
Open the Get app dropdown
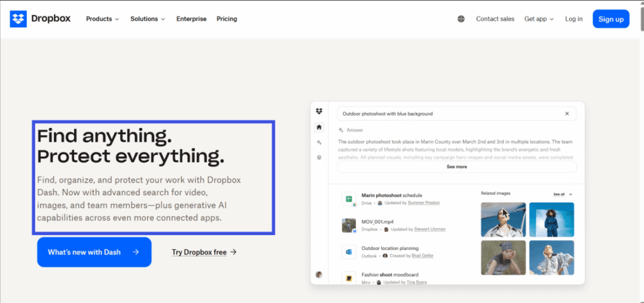click(539, 19)
